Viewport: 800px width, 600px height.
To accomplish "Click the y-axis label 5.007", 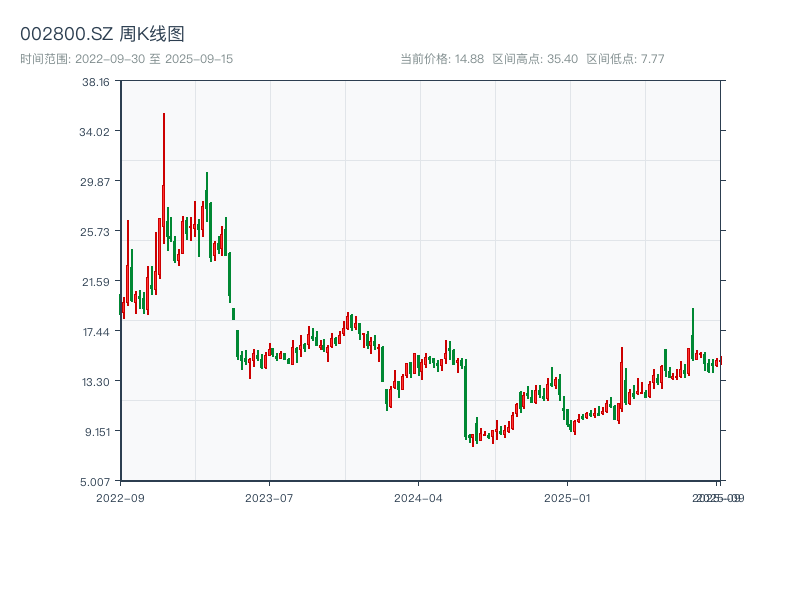I will (x=95, y=482).
